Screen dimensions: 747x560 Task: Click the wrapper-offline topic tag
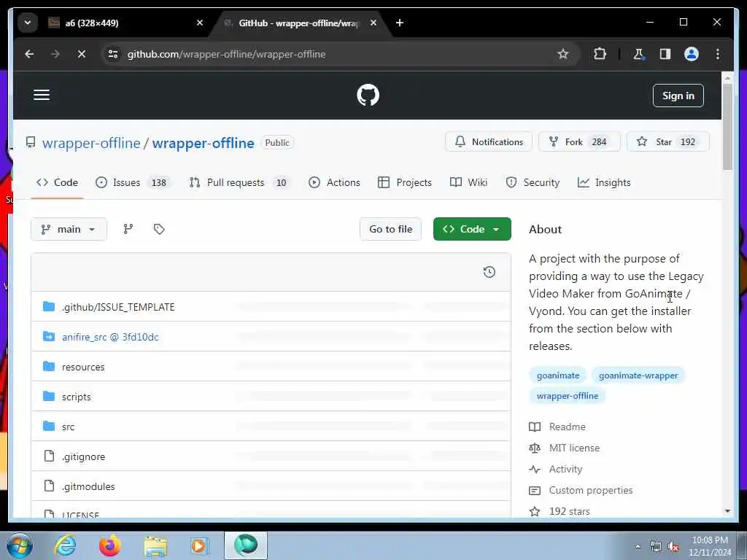coord(568,396)
